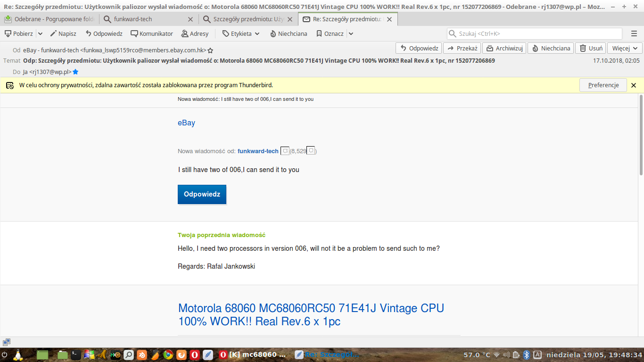
Task: Switch to the Opera mc68060 window
Action: (x=253, y=355)
